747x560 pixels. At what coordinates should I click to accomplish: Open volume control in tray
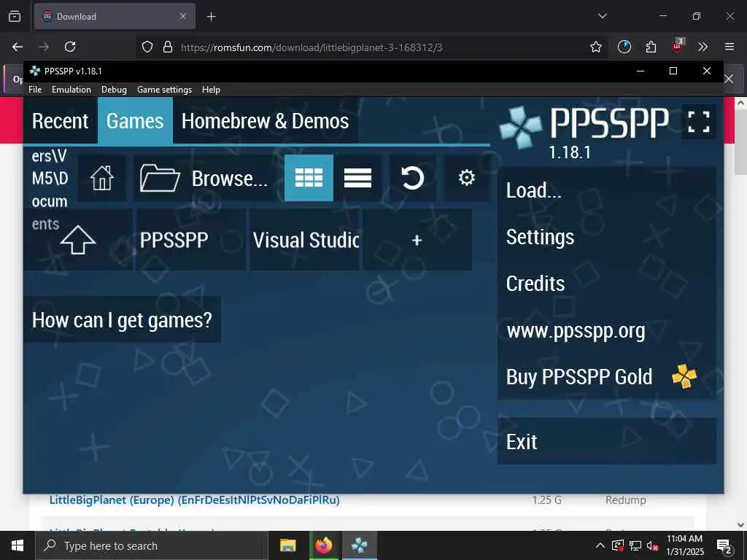[652, 545]
